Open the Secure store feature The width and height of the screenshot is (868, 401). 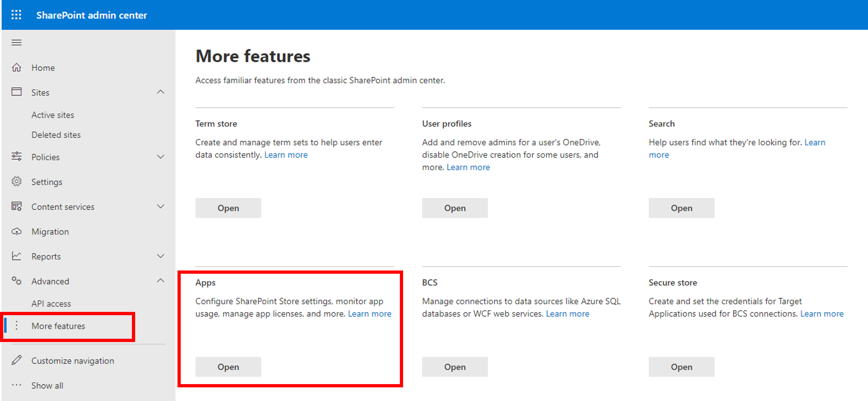[681, 367]
